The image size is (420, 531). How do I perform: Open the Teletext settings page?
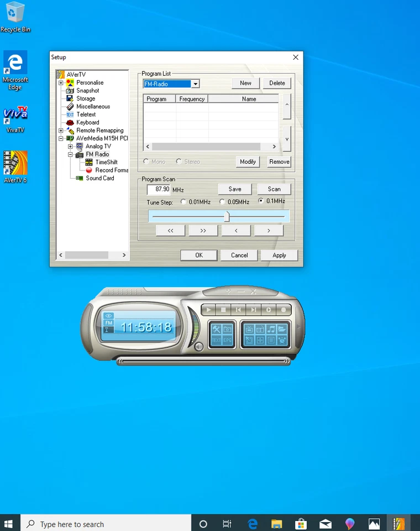(86, 114)
